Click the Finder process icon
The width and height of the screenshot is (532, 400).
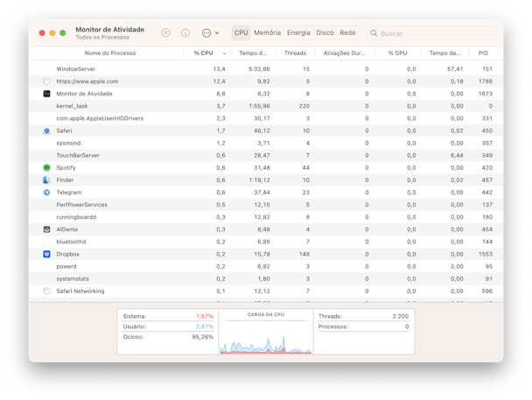tap(47, 179)
